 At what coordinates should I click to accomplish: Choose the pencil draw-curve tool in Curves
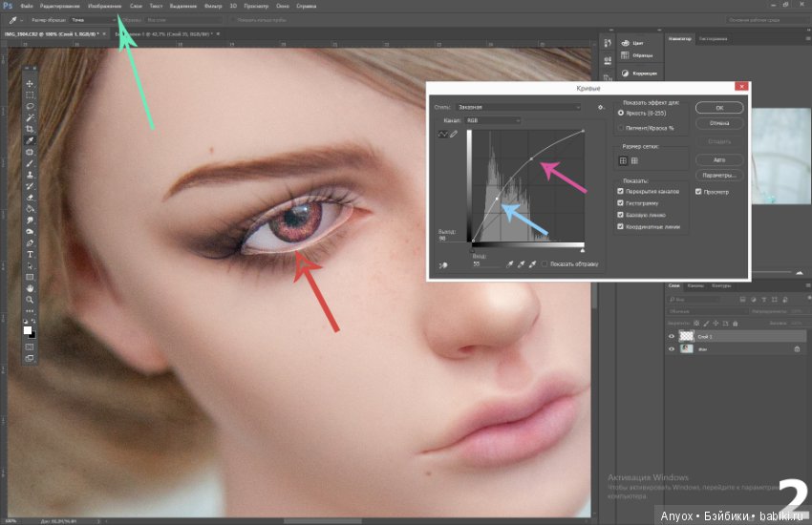point(454,134)
